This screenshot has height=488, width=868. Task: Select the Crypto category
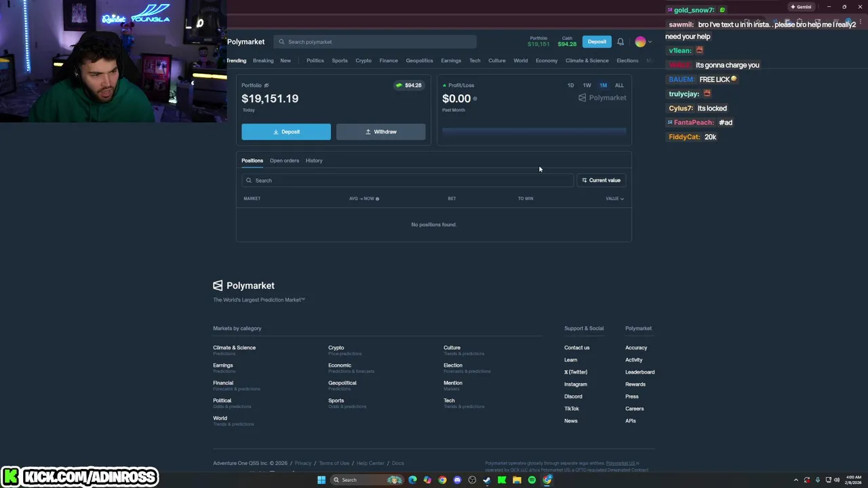point(363,60)
